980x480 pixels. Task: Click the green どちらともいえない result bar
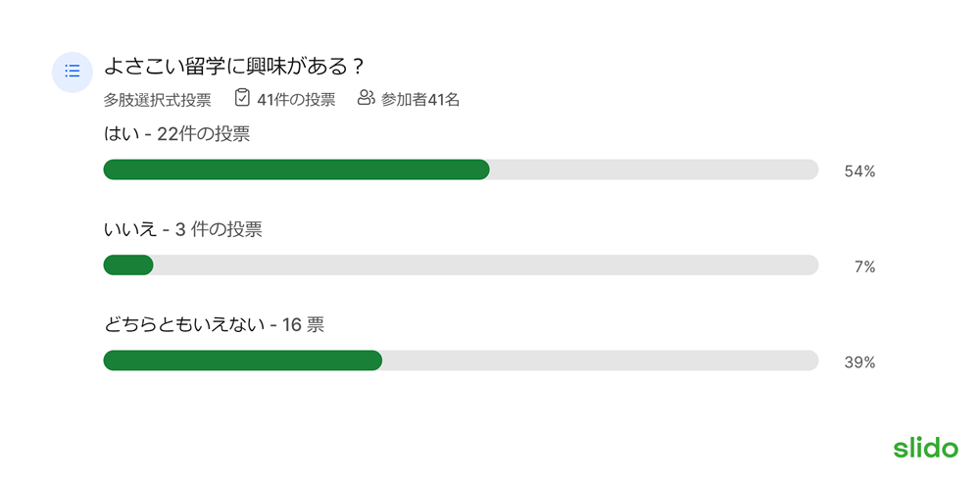242,360
